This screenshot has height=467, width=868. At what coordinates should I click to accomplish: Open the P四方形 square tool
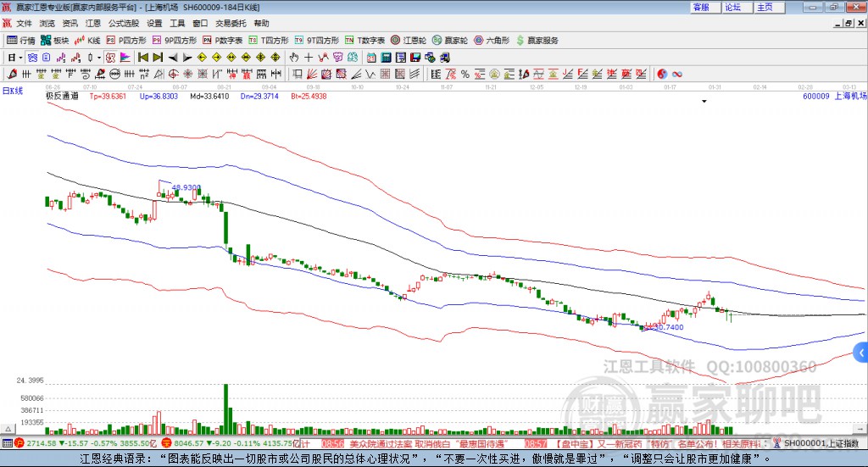click(126, 41)
